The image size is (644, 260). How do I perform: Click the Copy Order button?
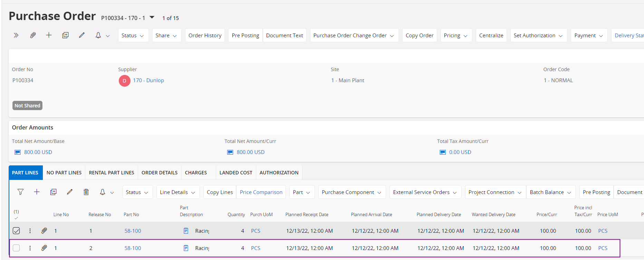419,35
